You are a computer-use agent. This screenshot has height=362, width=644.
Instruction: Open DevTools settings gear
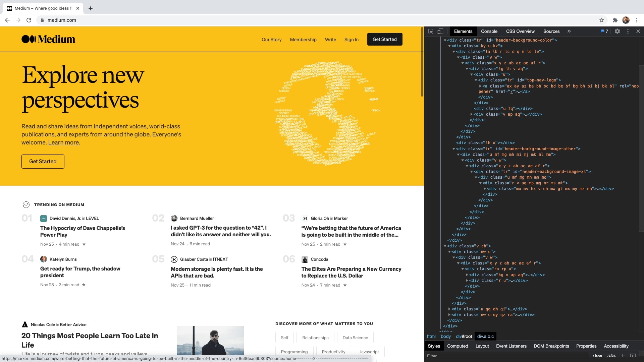pos(617,31)
